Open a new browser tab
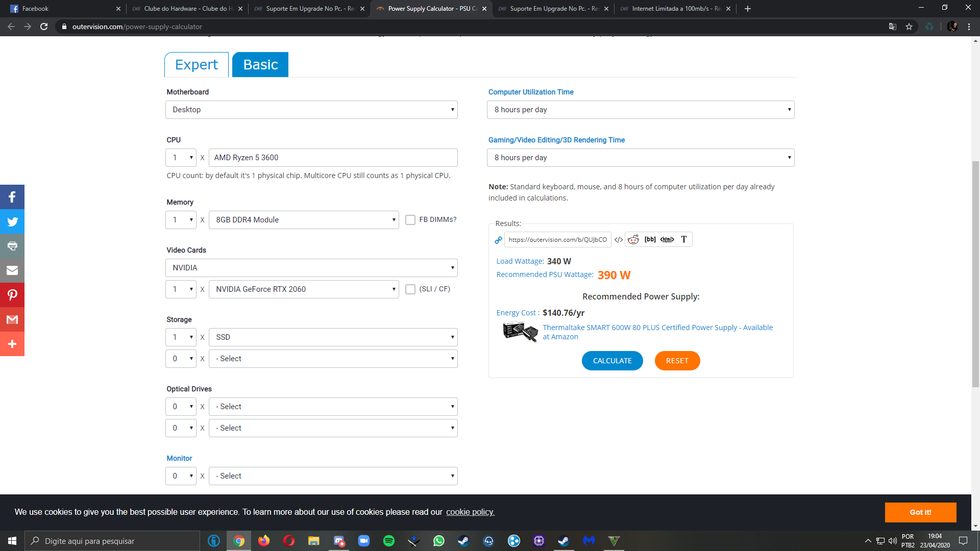 click(748, 9)
